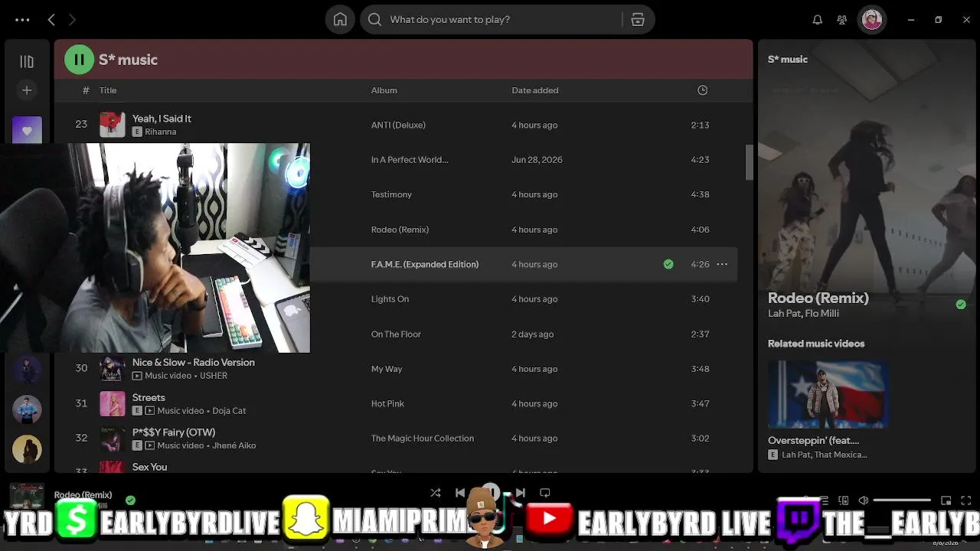Toggle saved checkmark in Now Playing panel
This screenshot has width=980, height=551.
[x=961, y=305]
